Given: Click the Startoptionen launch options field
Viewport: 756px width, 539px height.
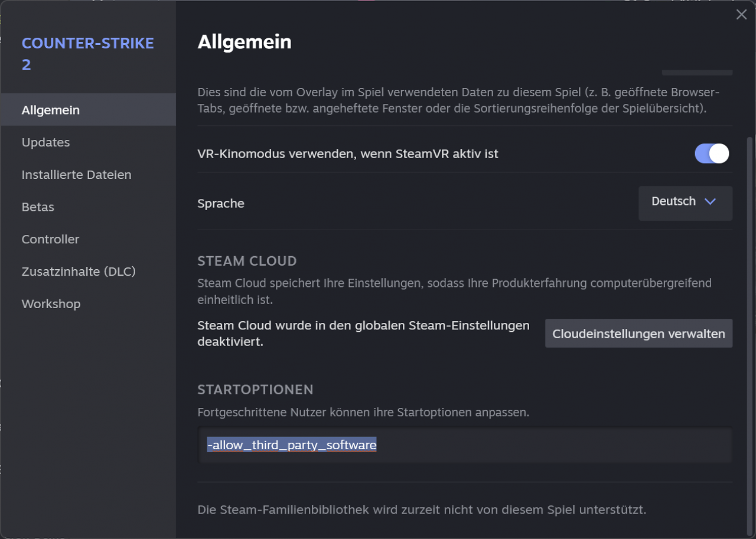Looking at the screenshot, I should click(465, 445).
